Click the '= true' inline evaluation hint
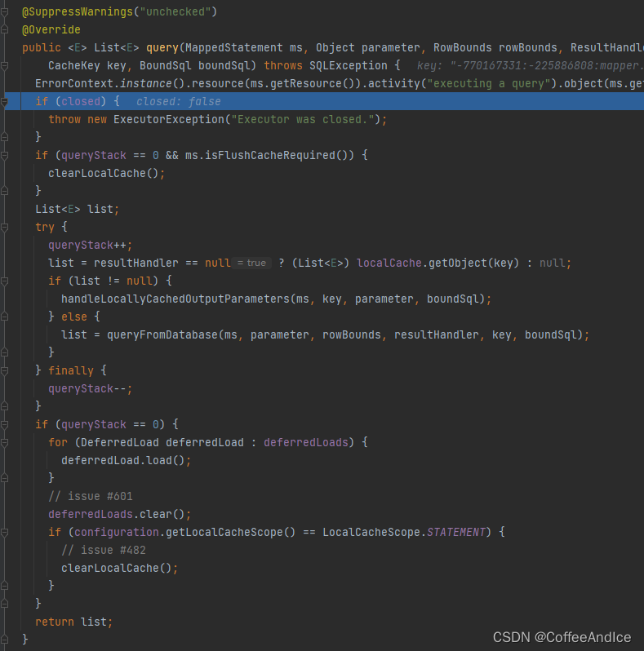 (251, 263)
